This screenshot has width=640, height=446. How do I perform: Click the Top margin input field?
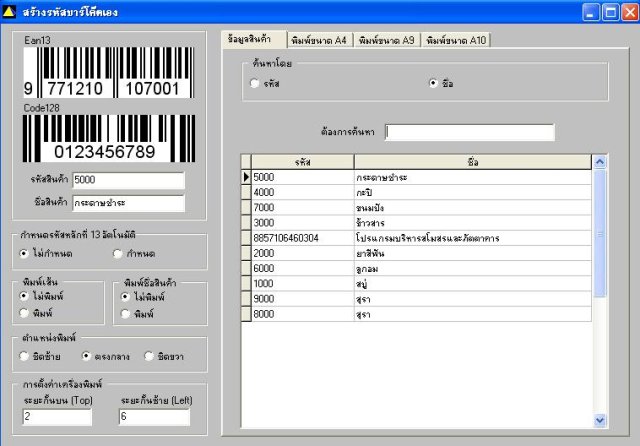[57, 417]
